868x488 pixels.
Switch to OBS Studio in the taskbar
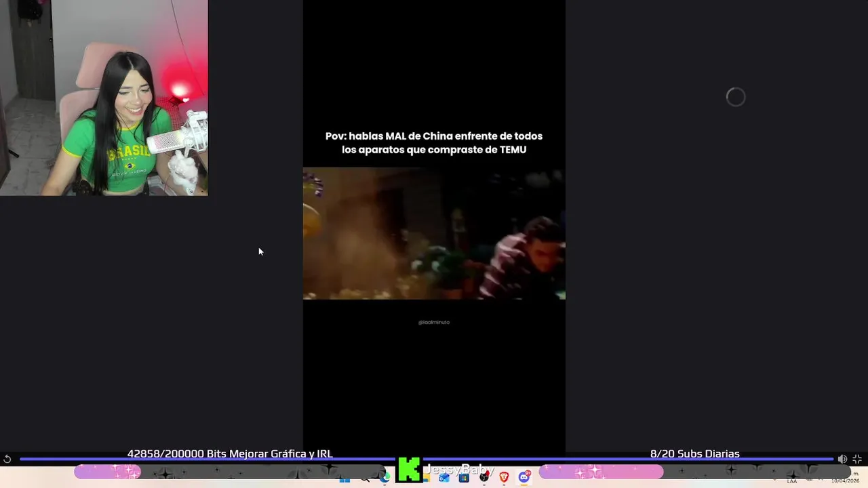(484, 477)
